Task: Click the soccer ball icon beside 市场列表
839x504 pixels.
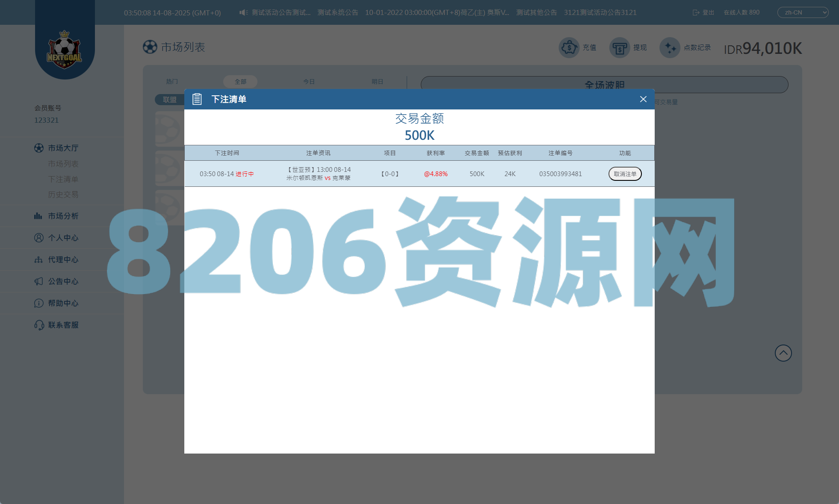Action: point(150,47)
